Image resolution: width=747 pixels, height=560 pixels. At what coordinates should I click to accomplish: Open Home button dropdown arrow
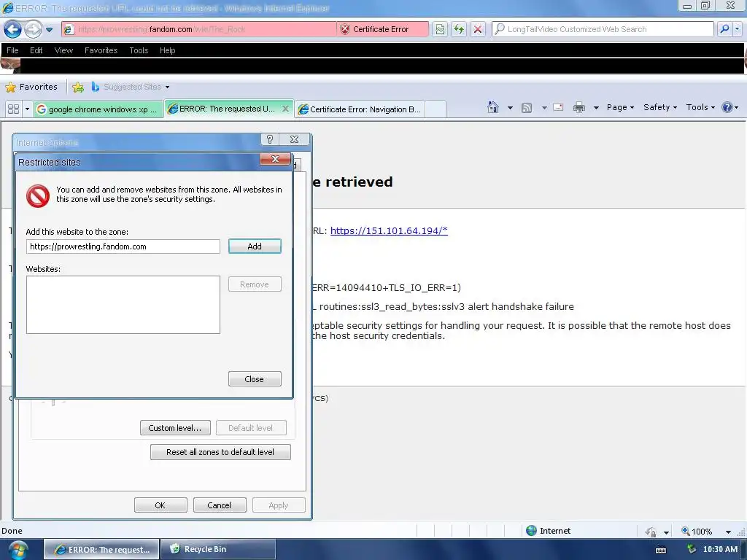click(x=510, y=108)
